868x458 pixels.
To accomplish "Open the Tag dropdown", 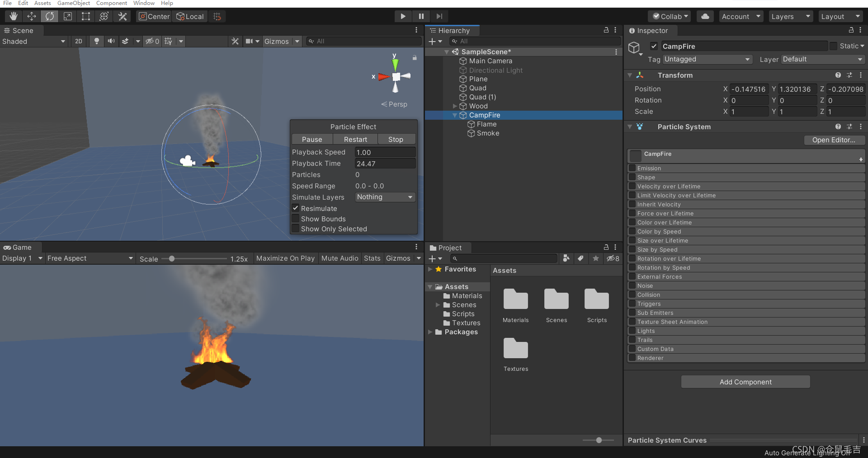I will tap(707, 59).
